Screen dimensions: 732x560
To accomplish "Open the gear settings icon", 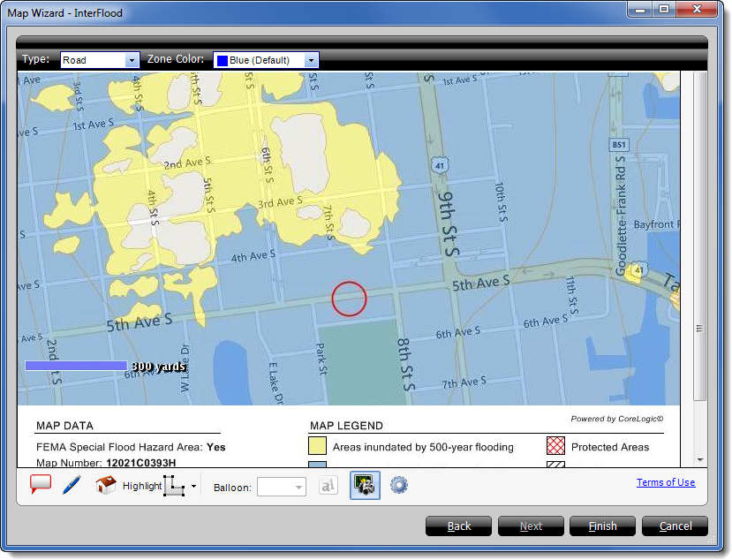I will pos(399,485).
